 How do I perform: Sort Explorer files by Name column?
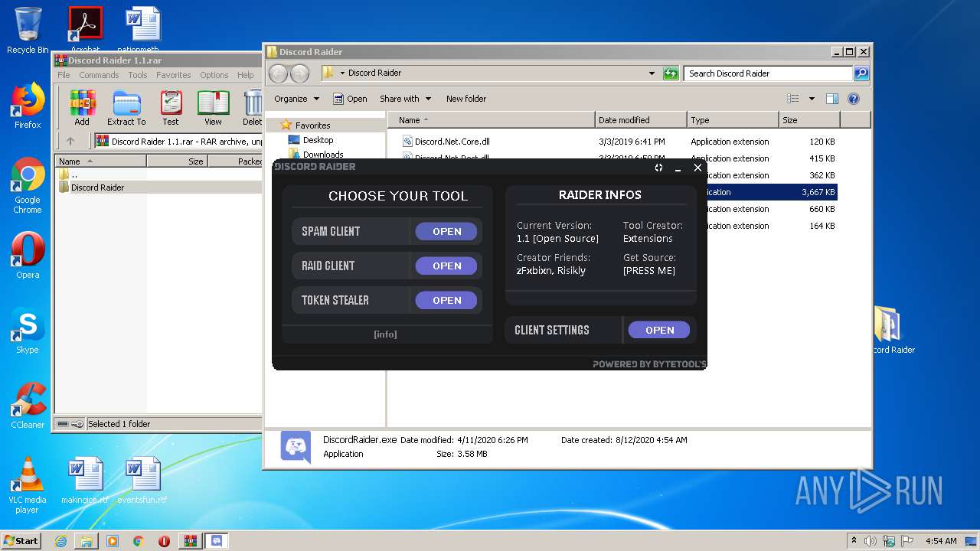click(492, 120)
